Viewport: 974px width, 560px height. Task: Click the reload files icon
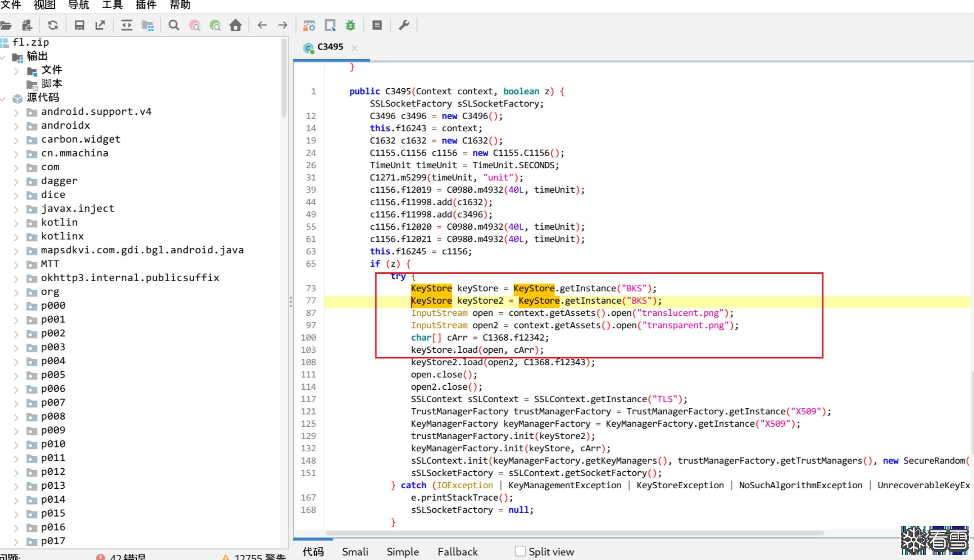53,25
